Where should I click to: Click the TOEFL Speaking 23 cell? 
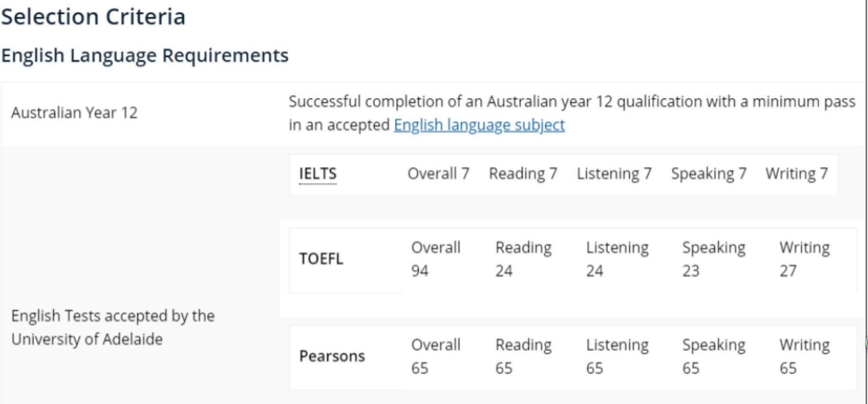[714, 259]
